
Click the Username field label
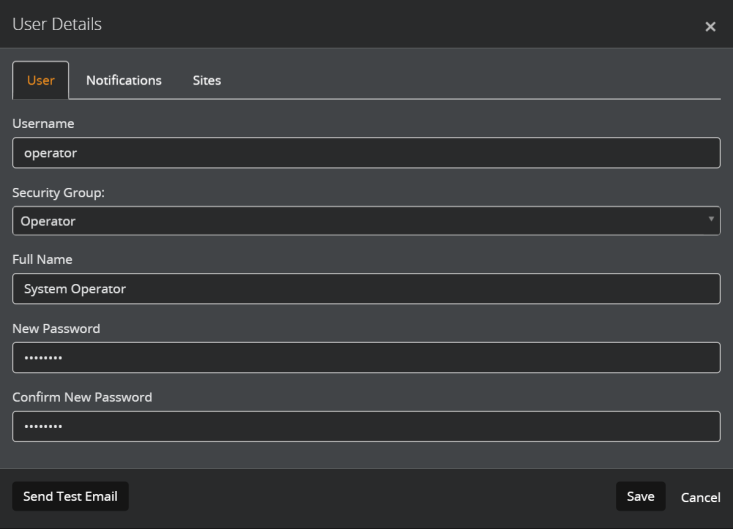coord(43,123)
